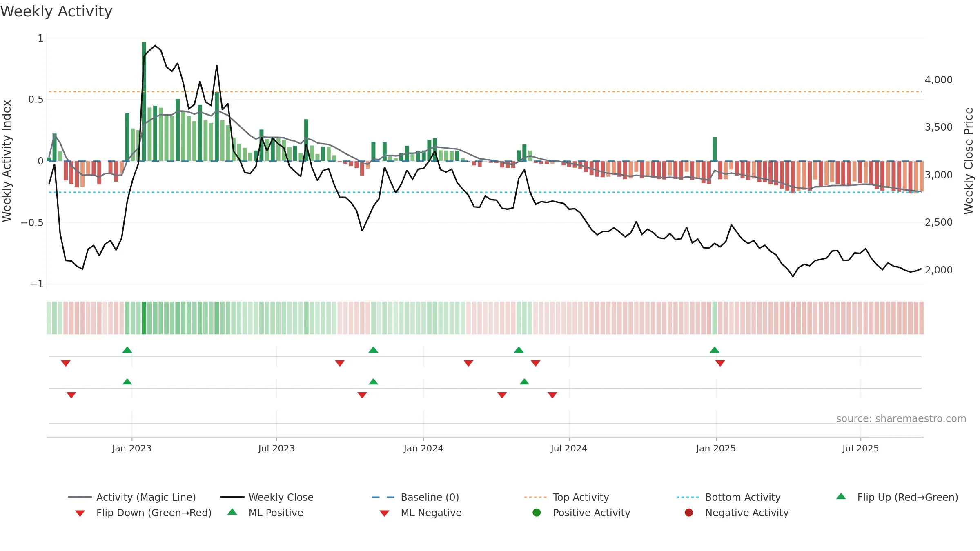Click Negative Activity red circle icon
Image resolution: width=980 pixels, height=551 pixels.
[689, 513]
